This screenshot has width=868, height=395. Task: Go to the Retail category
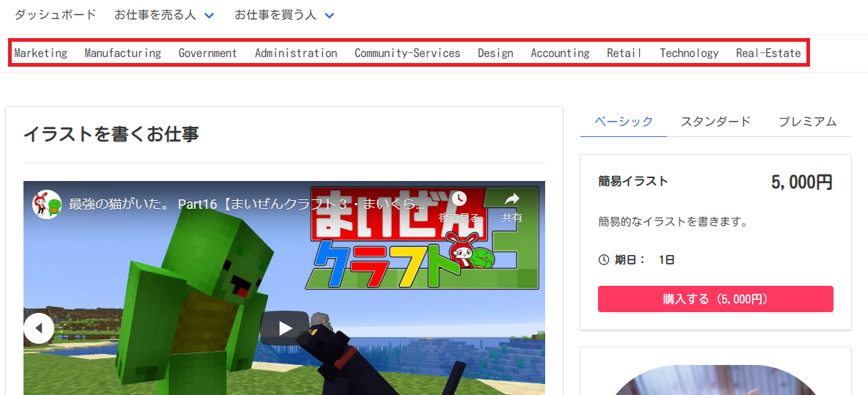click(x=624, y=53)
